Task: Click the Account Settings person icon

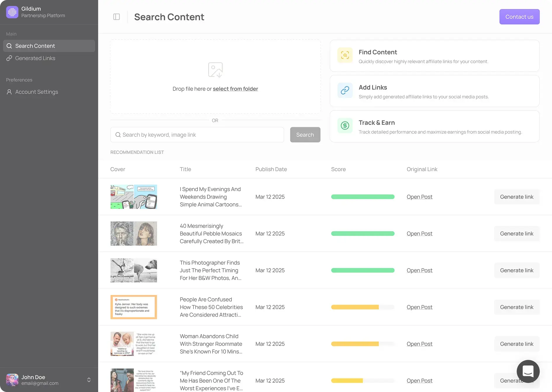Action: click(9, 92)
